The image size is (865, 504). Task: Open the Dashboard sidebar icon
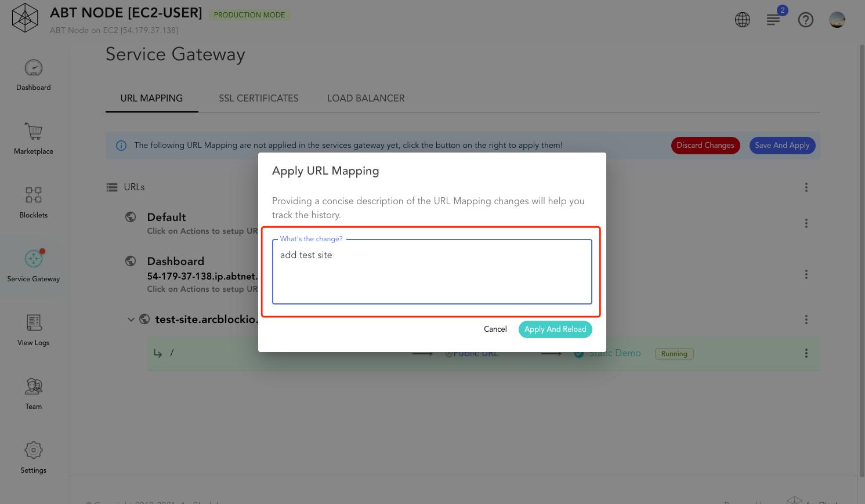tap(34, 68)
